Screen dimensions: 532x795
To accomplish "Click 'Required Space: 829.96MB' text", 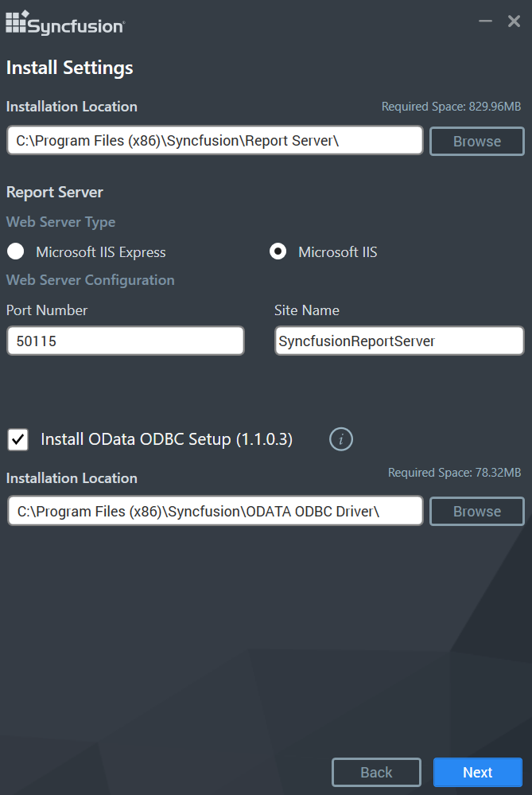I will (451, 107).
